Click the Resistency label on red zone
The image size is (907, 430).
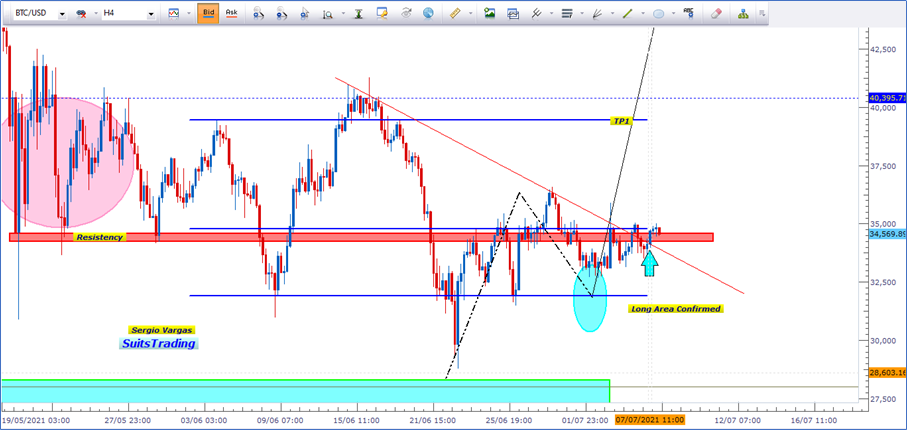coord(98,237)
